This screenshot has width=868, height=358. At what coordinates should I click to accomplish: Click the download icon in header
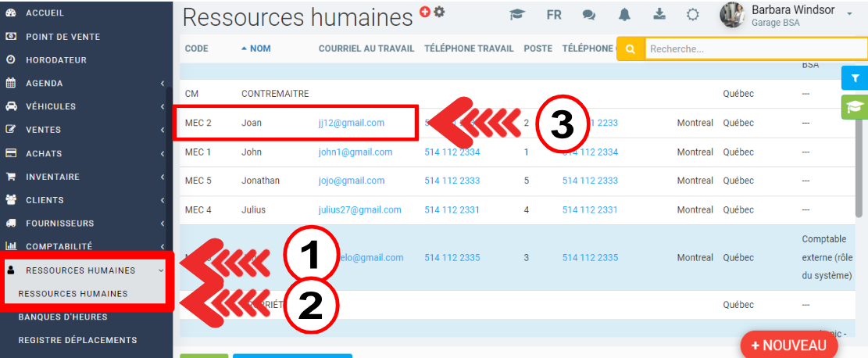tap(659, 15)
